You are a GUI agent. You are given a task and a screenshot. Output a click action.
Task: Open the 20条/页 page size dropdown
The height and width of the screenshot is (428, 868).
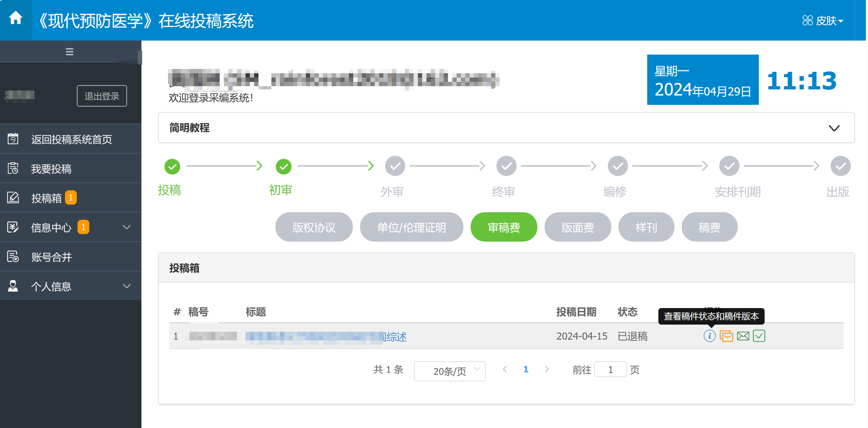coord(449,371)
